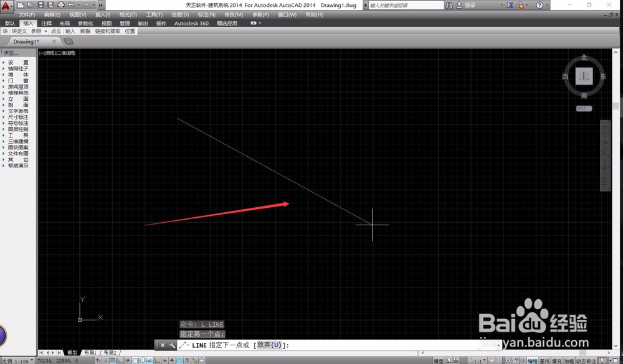
Task: Expand the 设置 tree item
Action: coord(18,62)
